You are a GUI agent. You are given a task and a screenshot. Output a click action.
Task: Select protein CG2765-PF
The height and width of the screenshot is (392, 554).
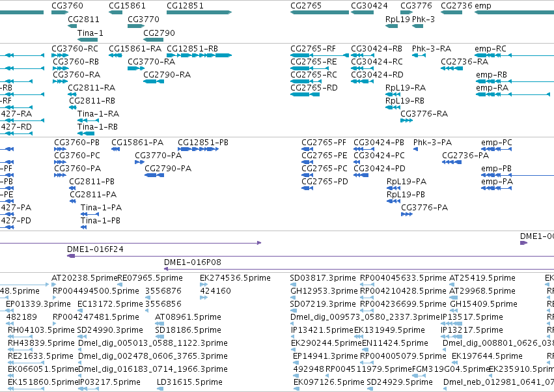pyautogui.click(x=307, y=149)
